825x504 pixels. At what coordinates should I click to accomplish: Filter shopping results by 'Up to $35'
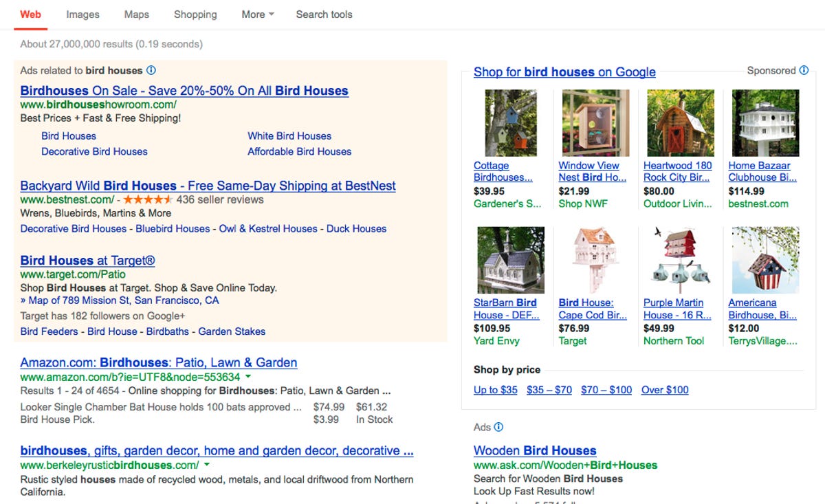494,389
